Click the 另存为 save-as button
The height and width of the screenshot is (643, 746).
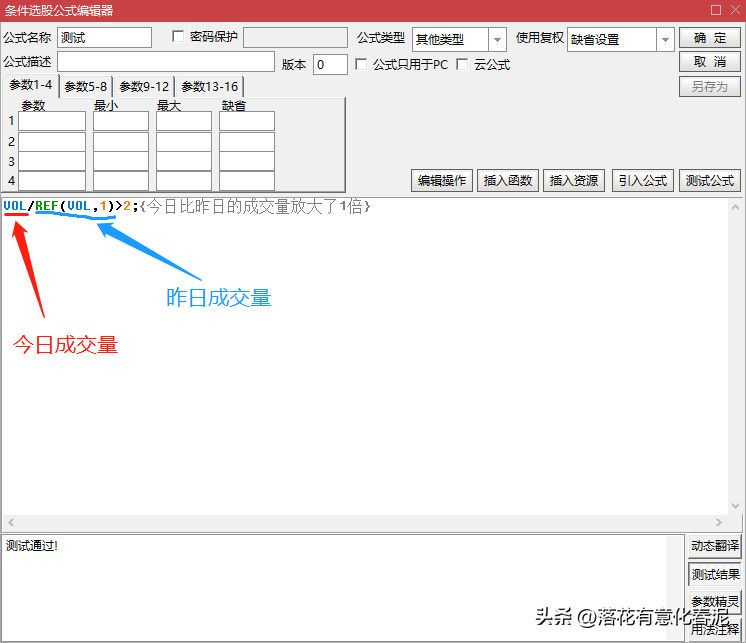[x=709, y=87]
